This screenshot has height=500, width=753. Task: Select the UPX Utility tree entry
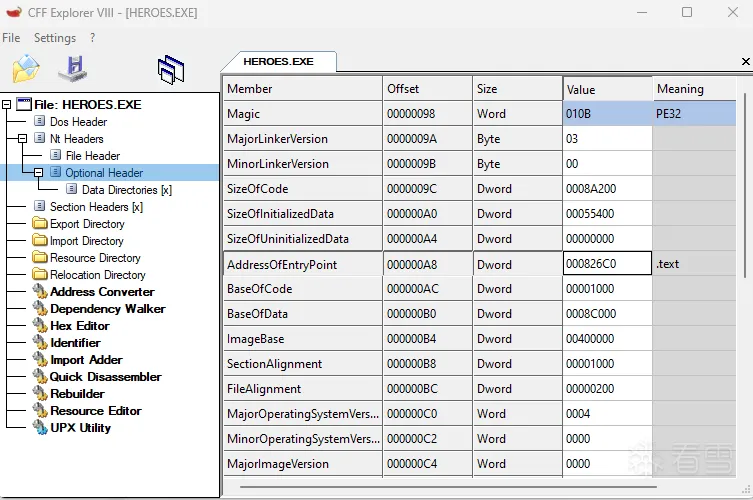click(81, 427)
